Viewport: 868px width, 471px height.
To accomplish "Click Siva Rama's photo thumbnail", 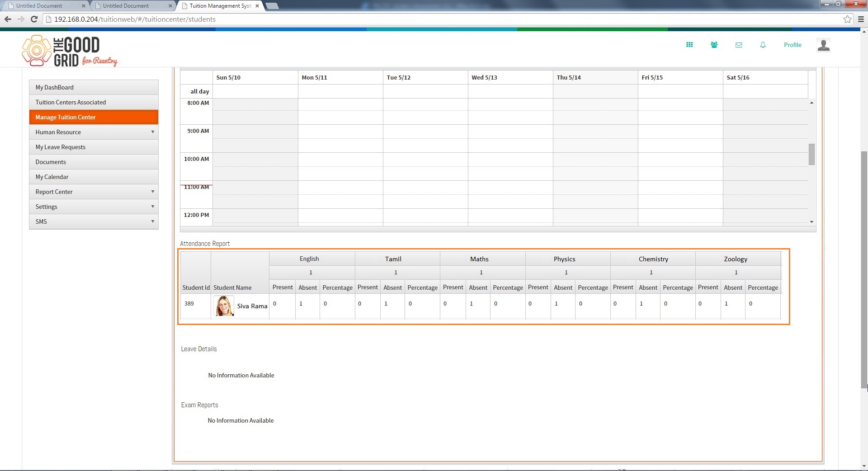I will coord(224,306).
